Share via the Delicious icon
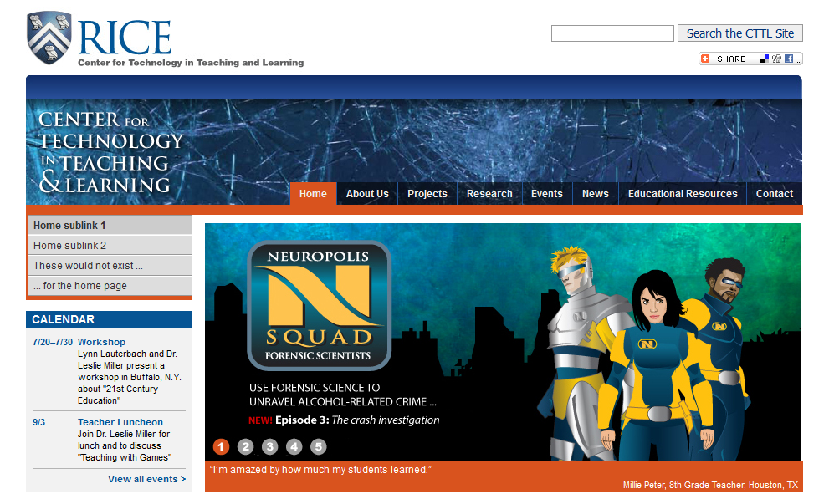Viewport: 829px width, 504px height. pos(765,59)
